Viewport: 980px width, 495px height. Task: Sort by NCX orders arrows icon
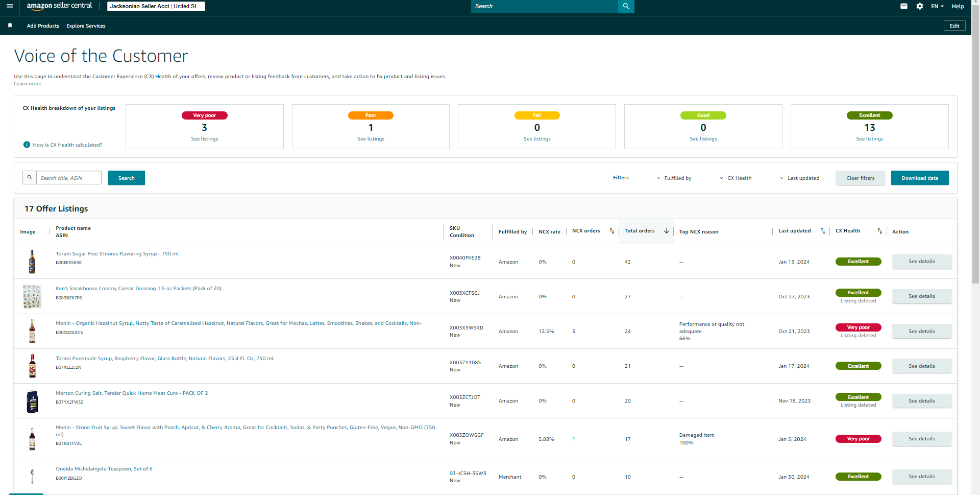[x=611, y=231]
